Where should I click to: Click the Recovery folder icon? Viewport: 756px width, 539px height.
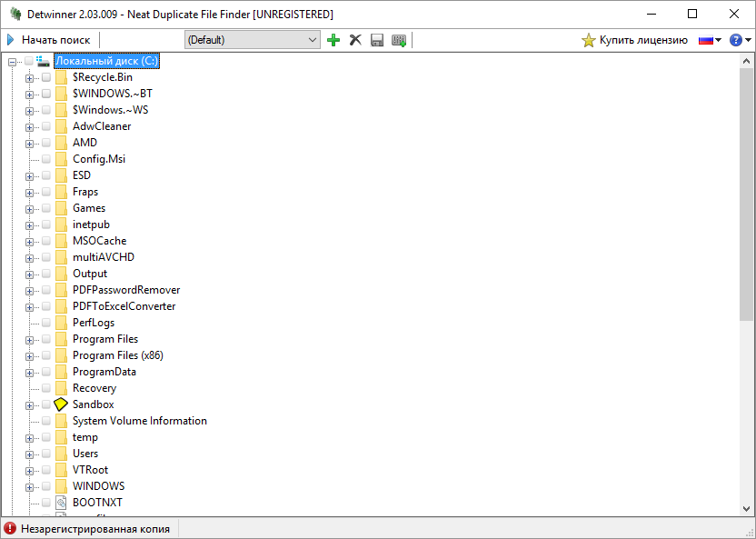point(61,388)
